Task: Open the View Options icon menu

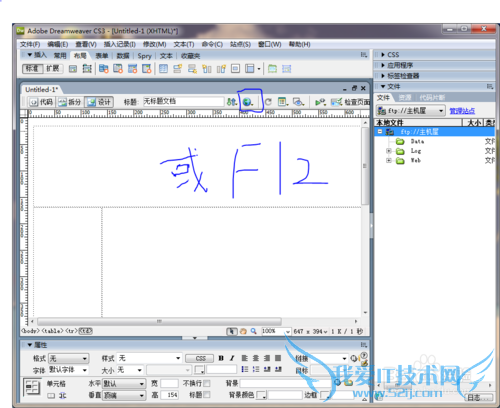Action: click(x=283, y=102)
